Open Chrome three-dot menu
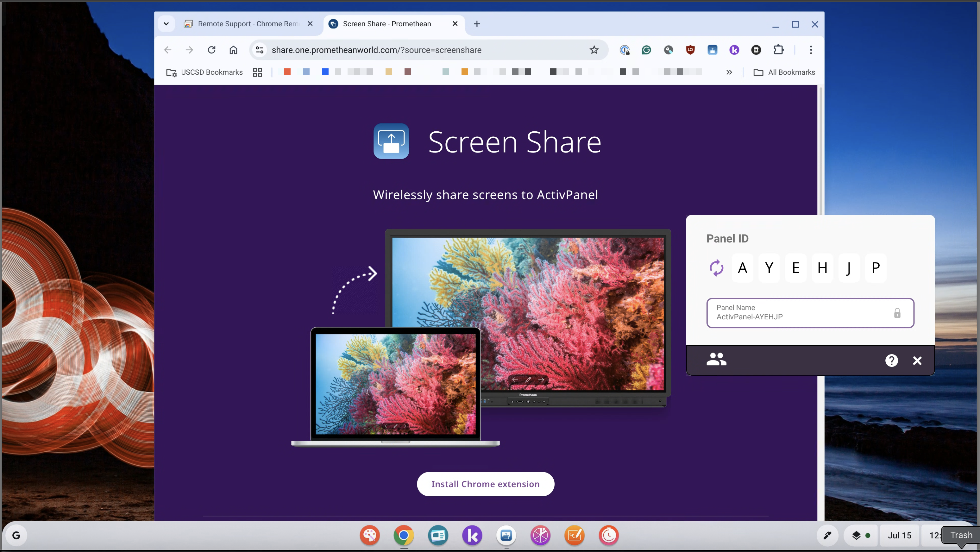Image resolution: width=980 pixels, height=552 pixels. click(x=811, y=50)
